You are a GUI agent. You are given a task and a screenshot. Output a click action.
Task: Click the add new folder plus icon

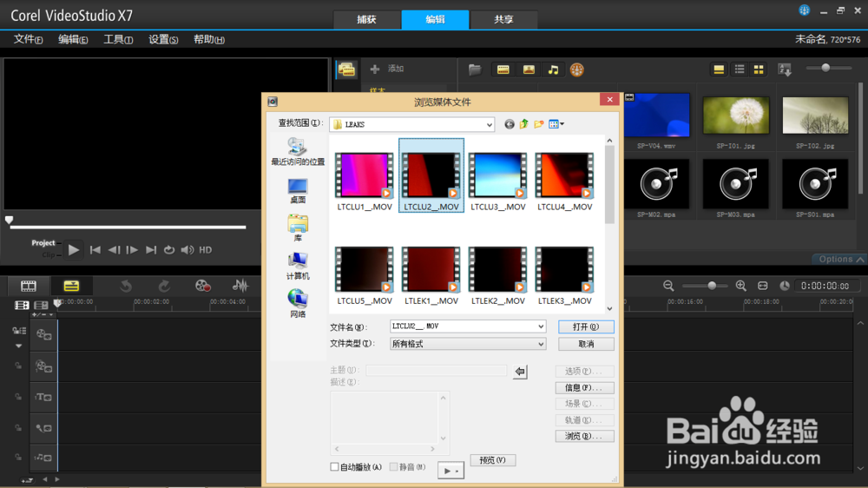point(375,69)
